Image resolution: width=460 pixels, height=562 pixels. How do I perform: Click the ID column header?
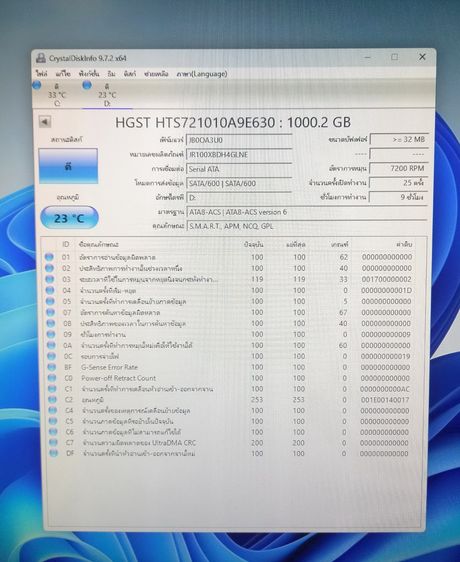(x=66, y=244)
